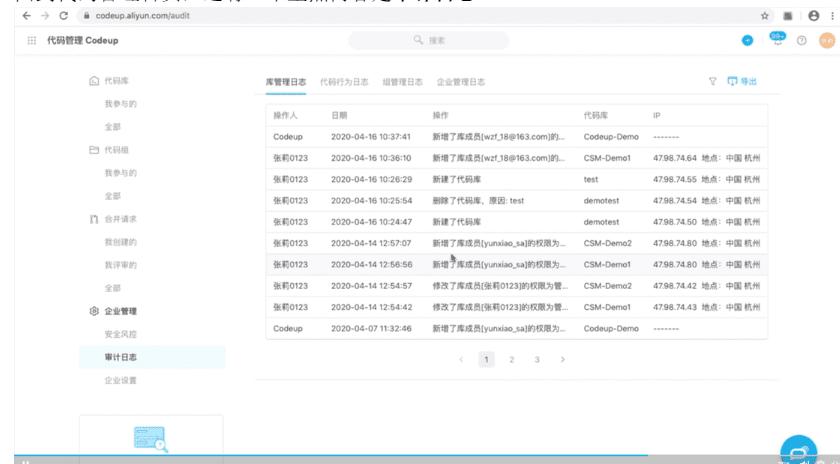Click the 合并请求 merge icon in sidebar

pyautogui.click(x=94, y=219)
